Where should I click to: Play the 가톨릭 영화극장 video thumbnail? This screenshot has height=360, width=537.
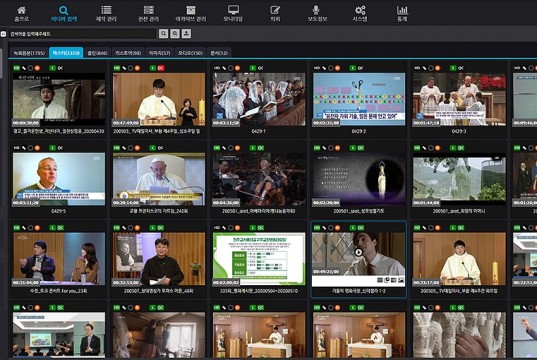(358, 252)
